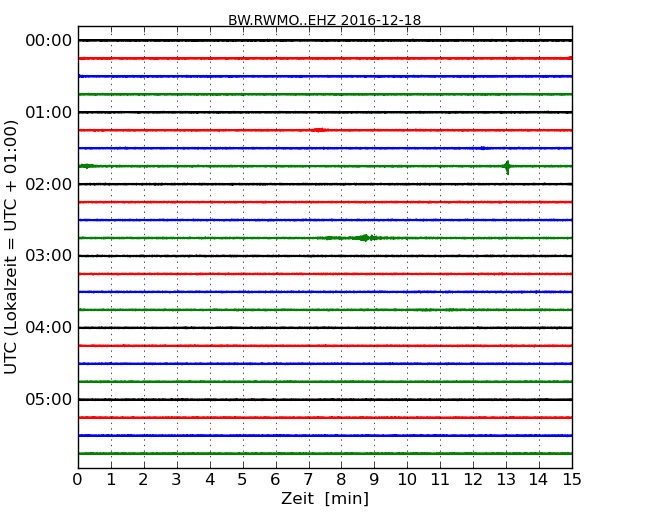Click the vertical UTC Lokalzeit axis label

(x=11, y=247)
